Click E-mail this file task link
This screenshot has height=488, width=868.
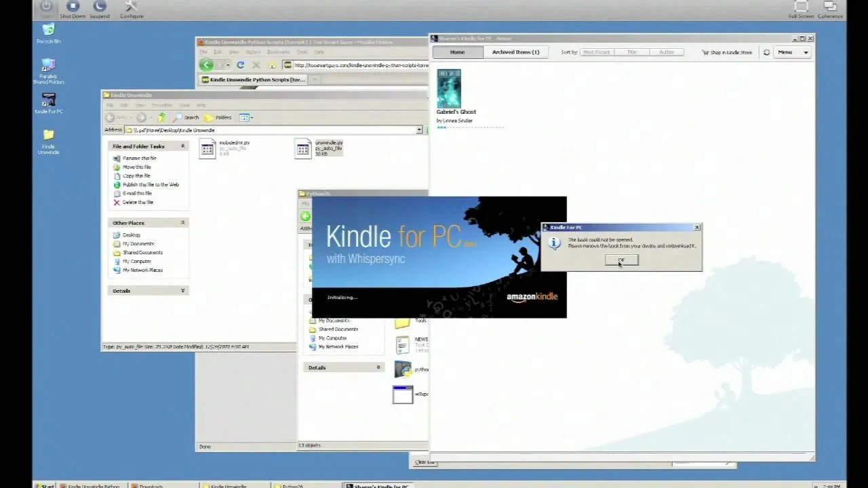tap(137, 193)
